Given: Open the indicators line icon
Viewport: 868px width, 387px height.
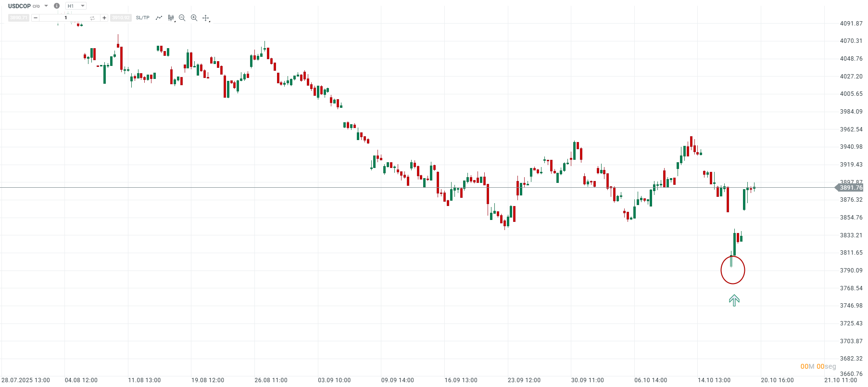Looking at the screenshot, I should click(x=159, y=18).
